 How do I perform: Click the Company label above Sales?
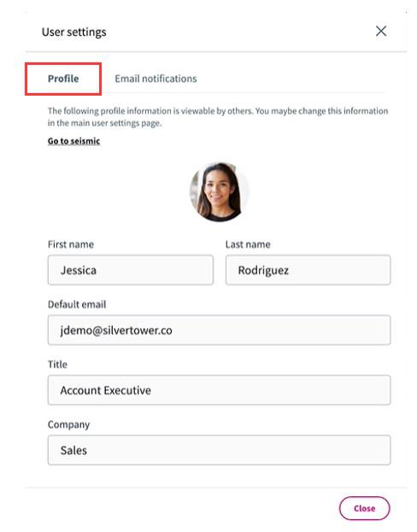tap(68, 424)
